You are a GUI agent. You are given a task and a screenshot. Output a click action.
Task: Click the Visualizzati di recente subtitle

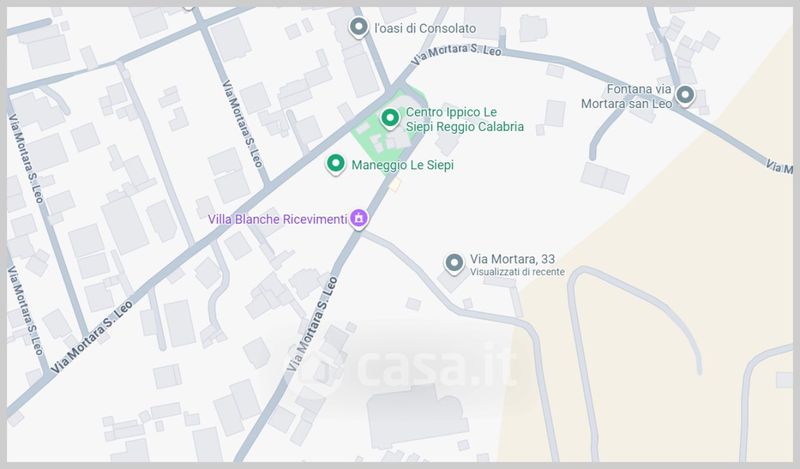pyautogui.click(x=517, y=273)
